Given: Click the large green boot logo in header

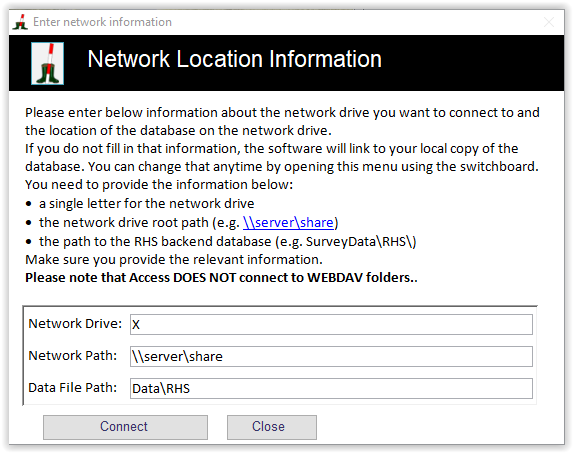Looking at the screenshot, I should pos(48,63).
